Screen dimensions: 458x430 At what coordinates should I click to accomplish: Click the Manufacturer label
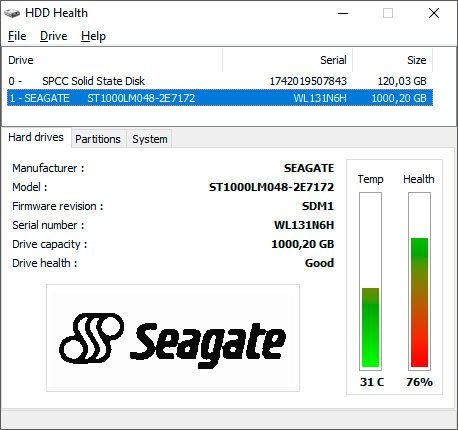[48, 168]
